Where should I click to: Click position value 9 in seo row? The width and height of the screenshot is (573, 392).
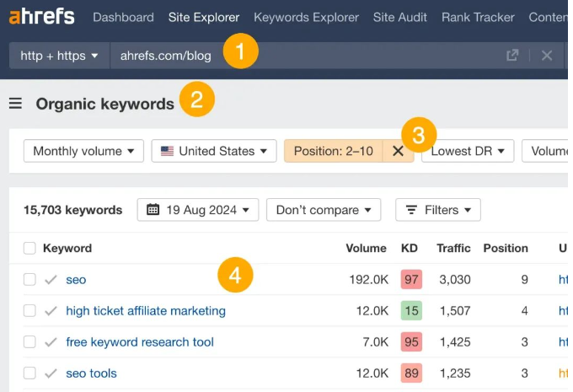tap(524, 280)
